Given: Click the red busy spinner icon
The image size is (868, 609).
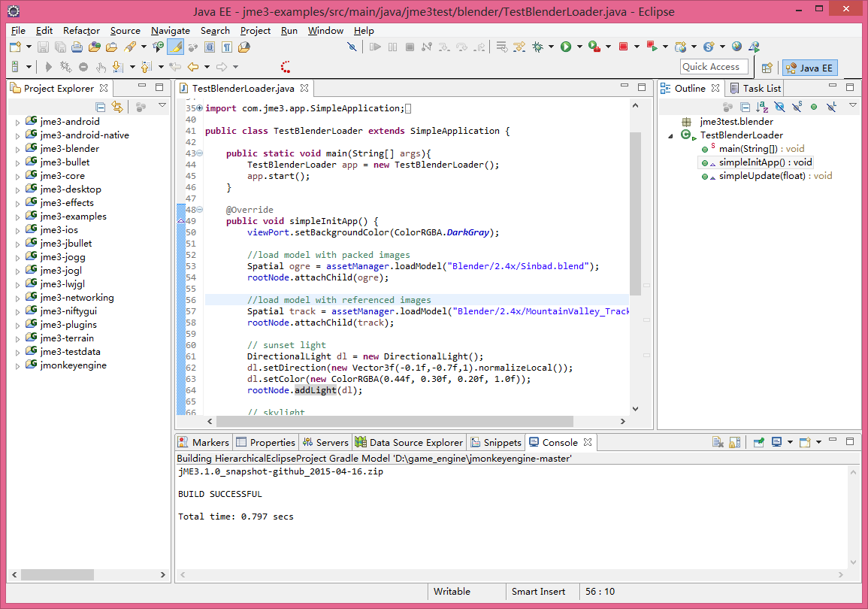Looking at the screenshot, I should pyautogui.click(x=285, y=67).
